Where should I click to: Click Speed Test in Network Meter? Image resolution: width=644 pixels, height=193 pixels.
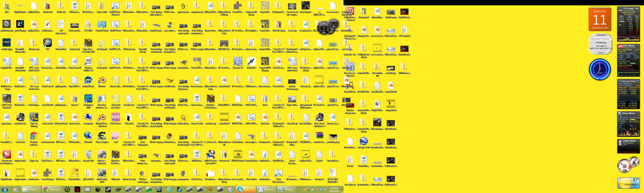click(x=623, y=90)
